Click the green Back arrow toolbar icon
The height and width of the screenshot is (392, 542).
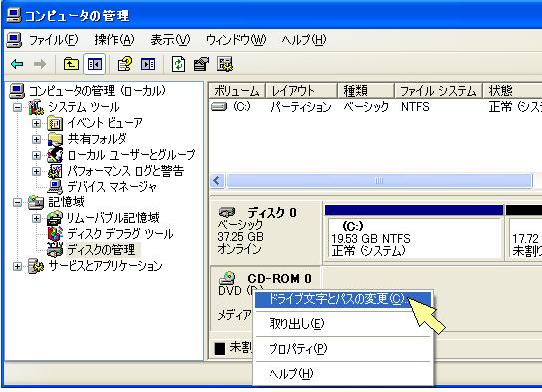click(x=17, y=64)
